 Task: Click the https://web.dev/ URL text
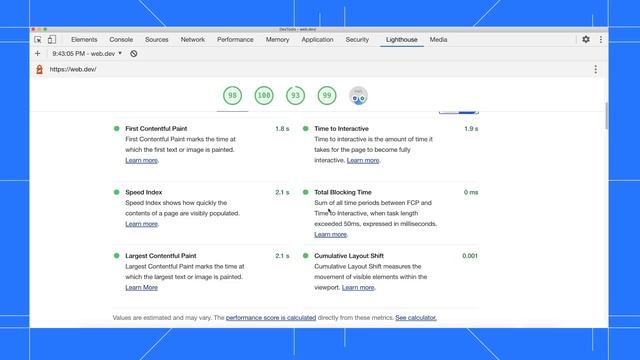(x=73, y=69)
